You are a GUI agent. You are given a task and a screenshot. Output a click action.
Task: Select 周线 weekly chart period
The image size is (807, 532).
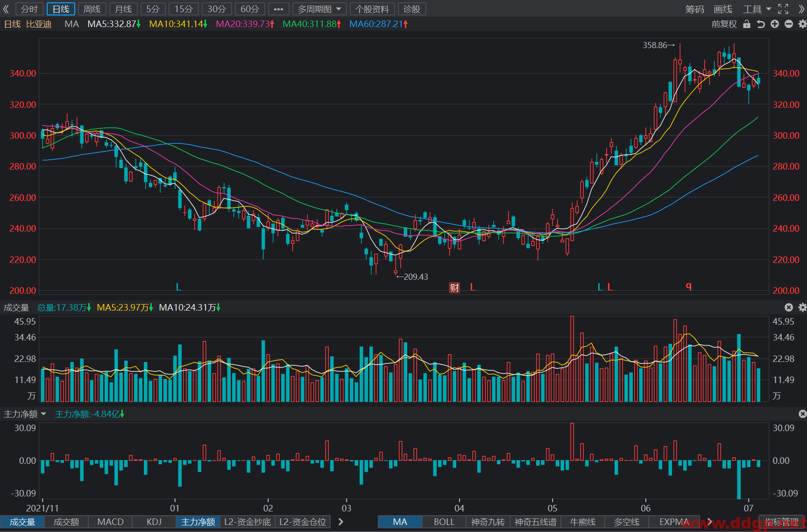pos(92,9)
